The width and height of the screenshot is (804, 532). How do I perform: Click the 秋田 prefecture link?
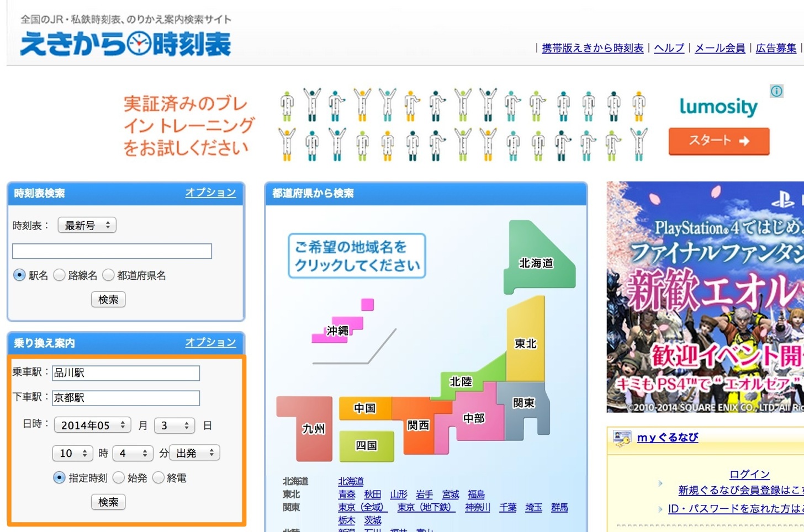[x=373, y=494]
